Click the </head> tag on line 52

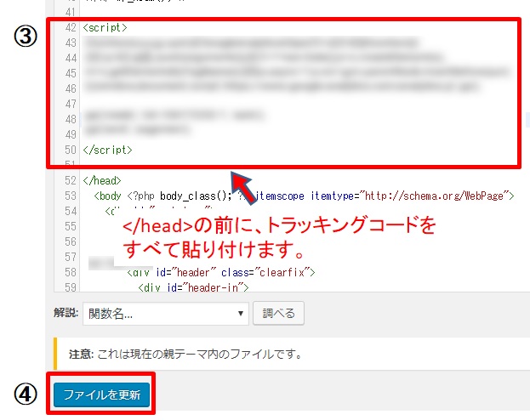click(102, 181)
